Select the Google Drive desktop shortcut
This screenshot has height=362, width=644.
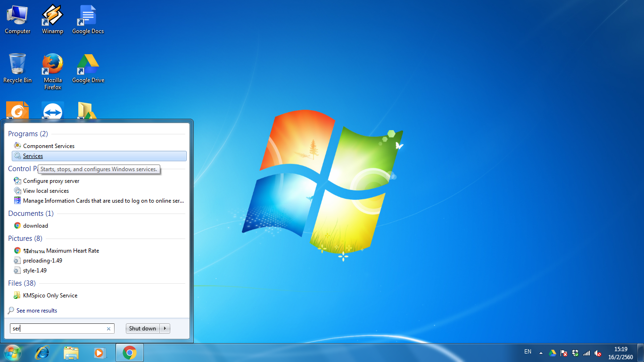88,68
